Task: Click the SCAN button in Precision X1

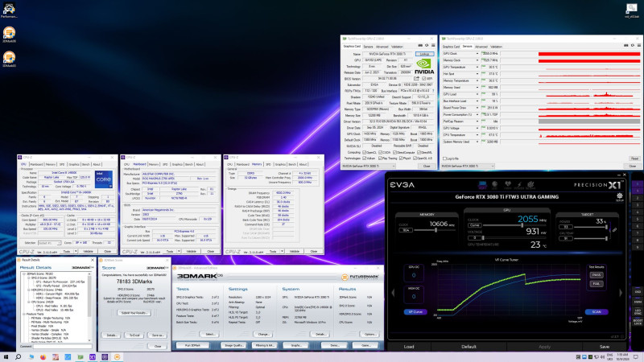Action: [597, 312]
